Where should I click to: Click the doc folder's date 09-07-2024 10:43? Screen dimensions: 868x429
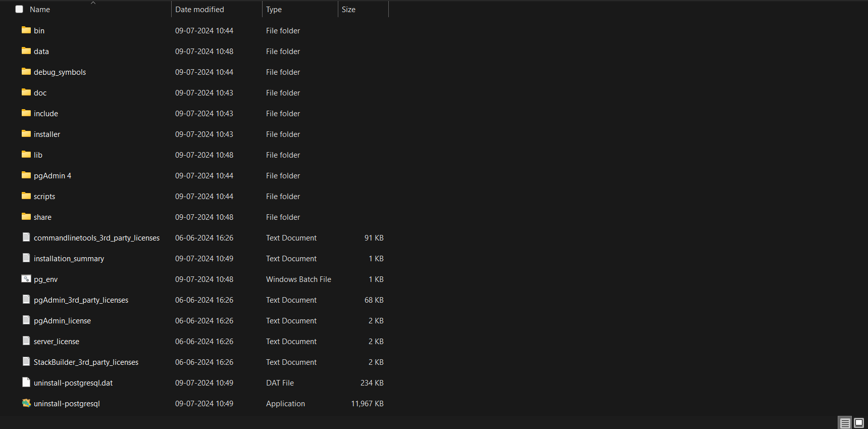(x=204, y=93)
